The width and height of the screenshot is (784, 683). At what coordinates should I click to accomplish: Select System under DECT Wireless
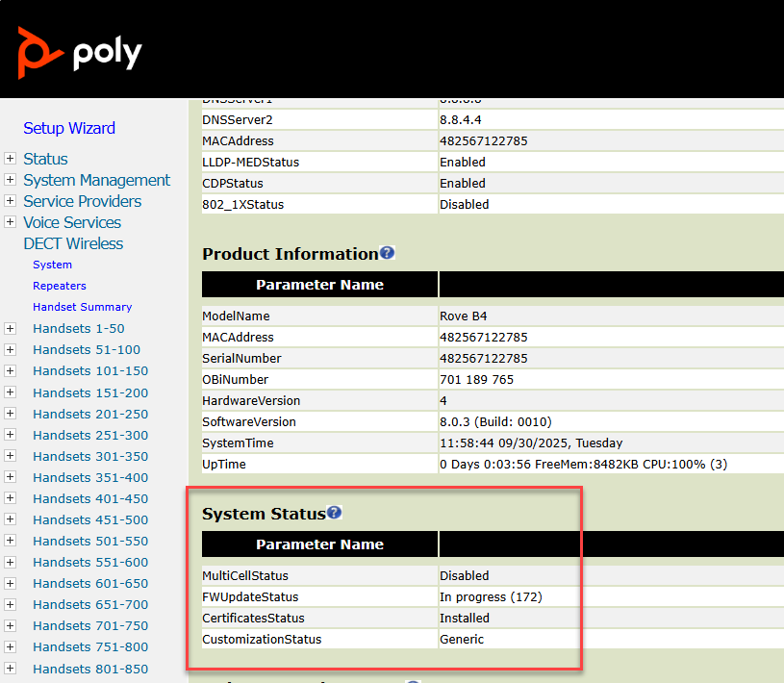52,265
